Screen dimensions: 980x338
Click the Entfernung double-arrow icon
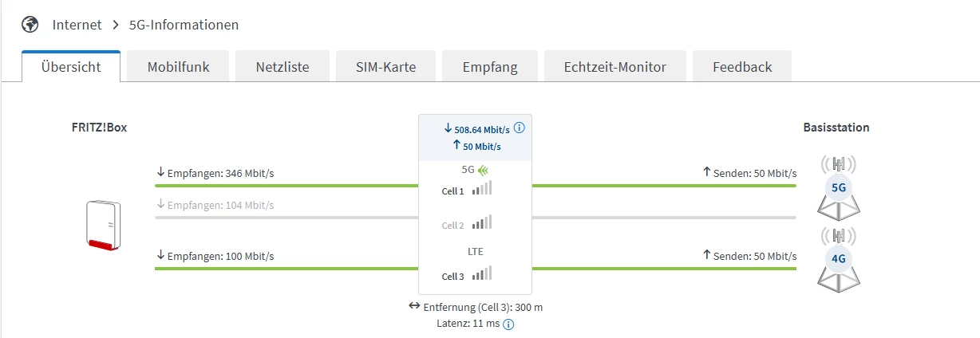coord(413,307)
